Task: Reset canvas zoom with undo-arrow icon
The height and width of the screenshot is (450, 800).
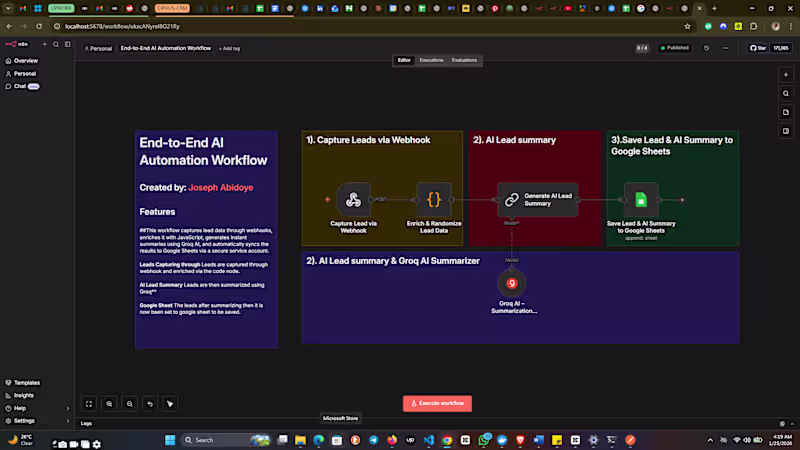Action: click(x=150, y=404)
